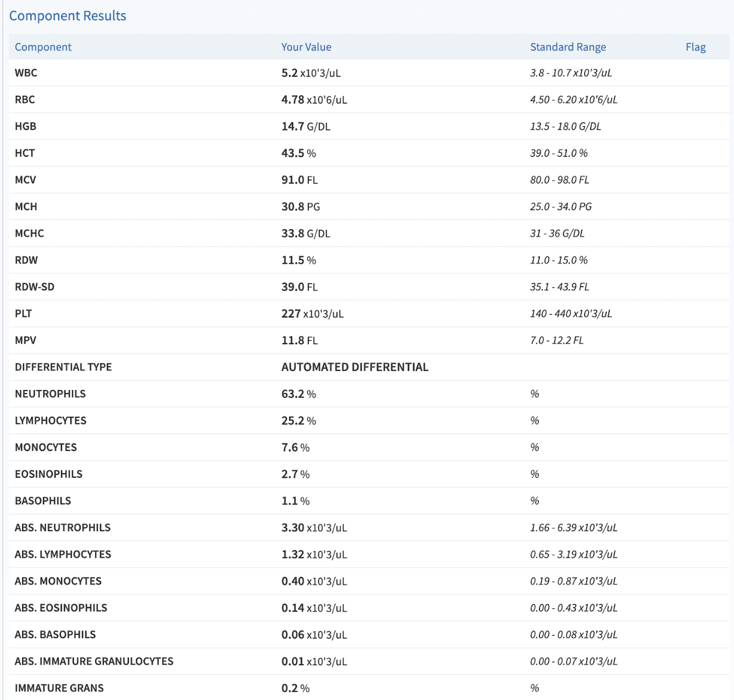Click the MCV component label

26,180
